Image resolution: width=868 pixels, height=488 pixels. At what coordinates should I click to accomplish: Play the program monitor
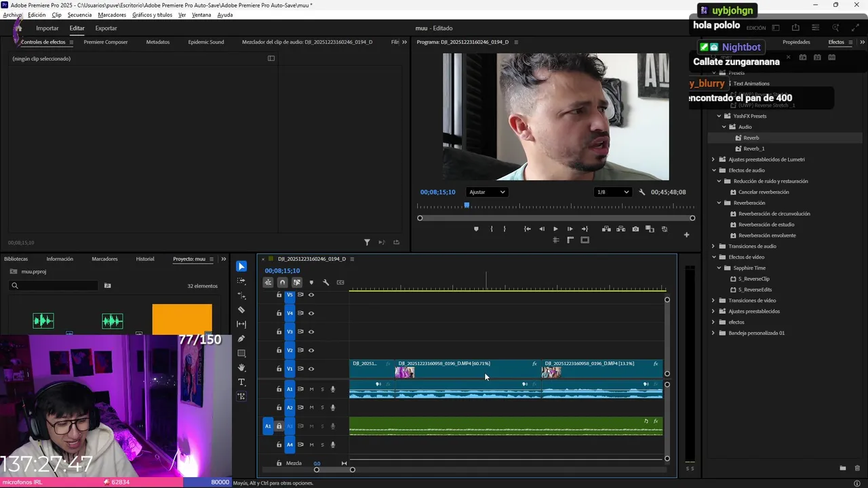click(x=555, y=229)
